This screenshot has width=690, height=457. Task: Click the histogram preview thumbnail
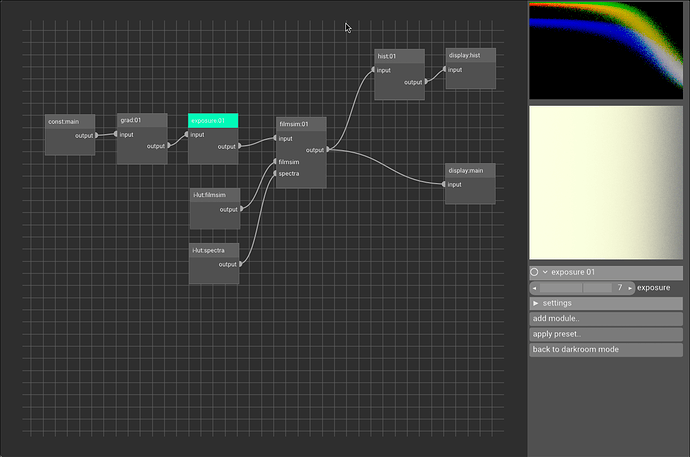[608, 49]
